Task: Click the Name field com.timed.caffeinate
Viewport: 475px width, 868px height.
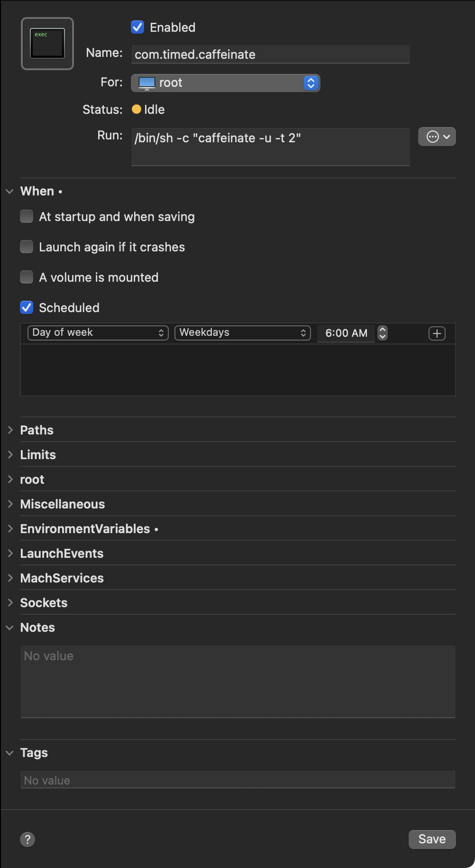Action: (x=270, y=55)
